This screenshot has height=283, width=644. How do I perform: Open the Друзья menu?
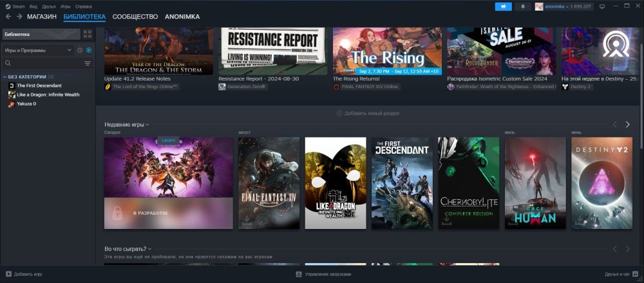tap(49, 6)
